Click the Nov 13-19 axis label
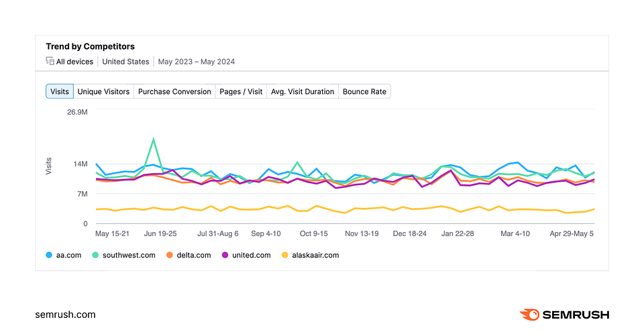 coord(362,234)
